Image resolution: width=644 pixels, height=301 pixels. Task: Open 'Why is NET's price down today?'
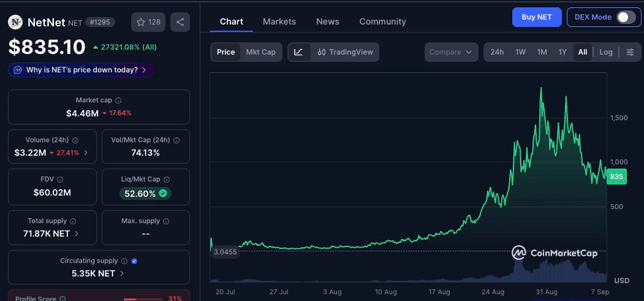coord(81,70)
